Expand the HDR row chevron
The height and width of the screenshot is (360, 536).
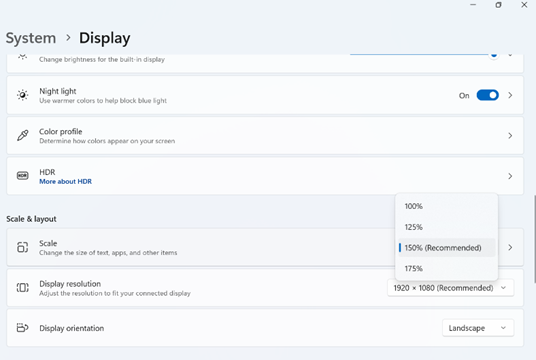(x=510, y=176)
